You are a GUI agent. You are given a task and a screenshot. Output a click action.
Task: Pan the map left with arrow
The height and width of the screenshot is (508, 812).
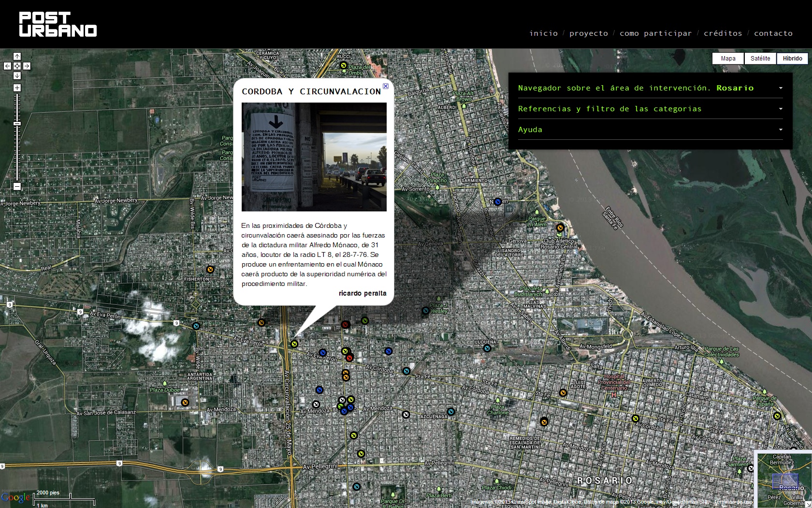[7, 66]
